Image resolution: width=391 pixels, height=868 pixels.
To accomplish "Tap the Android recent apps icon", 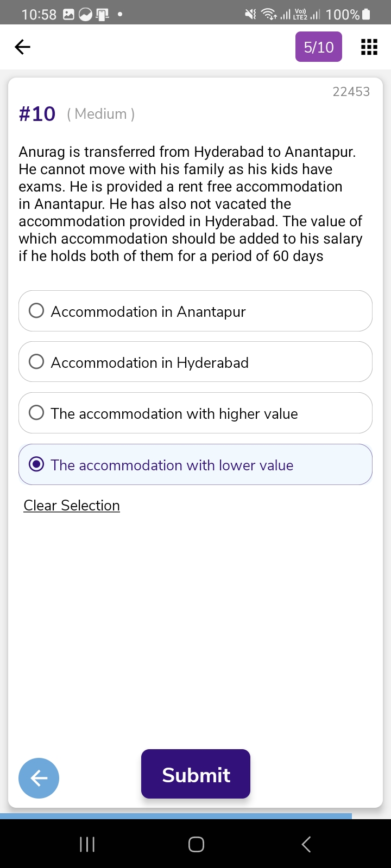I will (87, 844).
